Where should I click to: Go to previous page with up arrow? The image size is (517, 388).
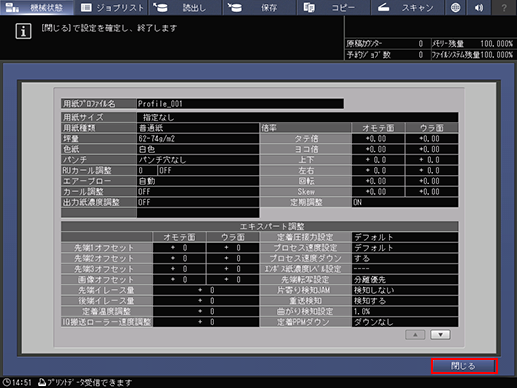415,335
